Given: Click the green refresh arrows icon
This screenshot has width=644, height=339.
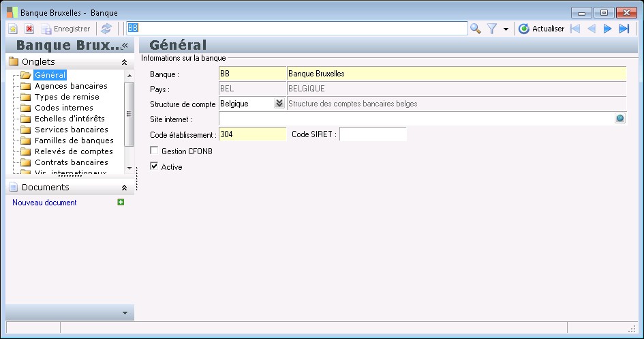Looking at the screenshot, I should pos(106,29).
